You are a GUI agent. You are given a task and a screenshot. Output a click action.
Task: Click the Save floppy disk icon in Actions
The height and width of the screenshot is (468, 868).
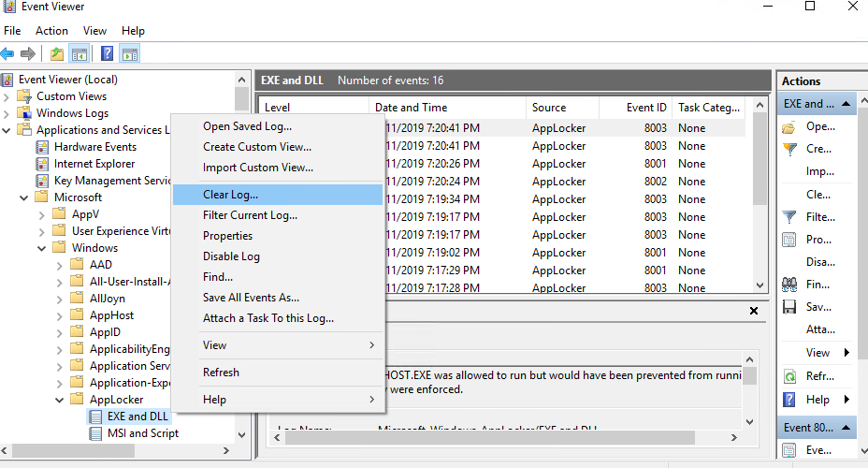click(789, 307)
